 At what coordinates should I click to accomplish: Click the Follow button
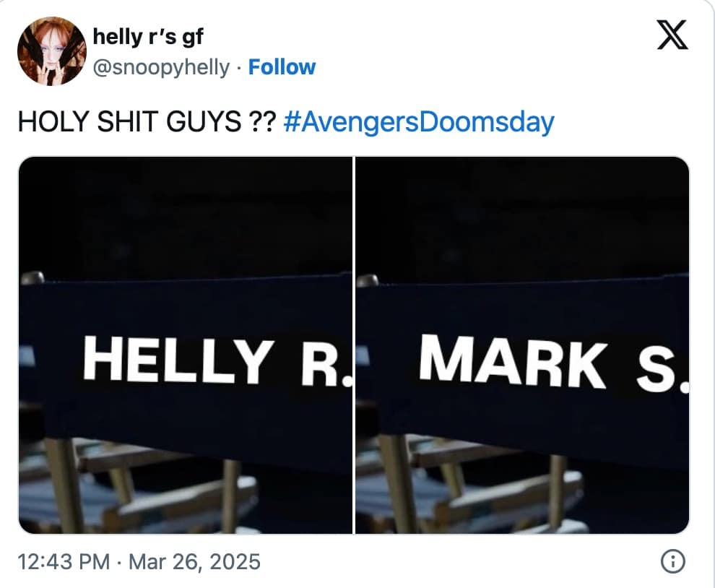[x=282, y=67]
